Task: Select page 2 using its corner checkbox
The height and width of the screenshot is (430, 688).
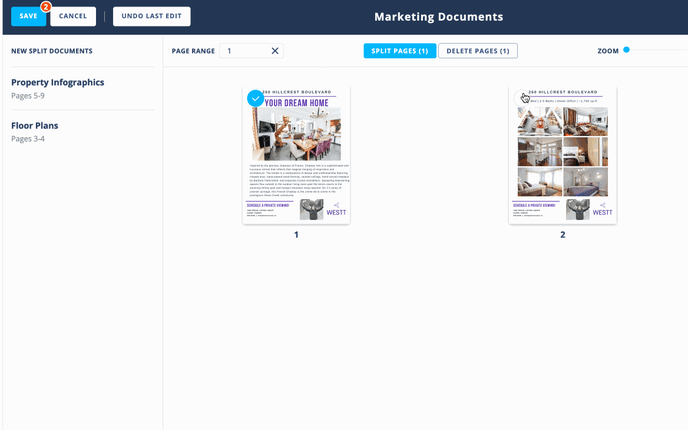Action: 522,98
